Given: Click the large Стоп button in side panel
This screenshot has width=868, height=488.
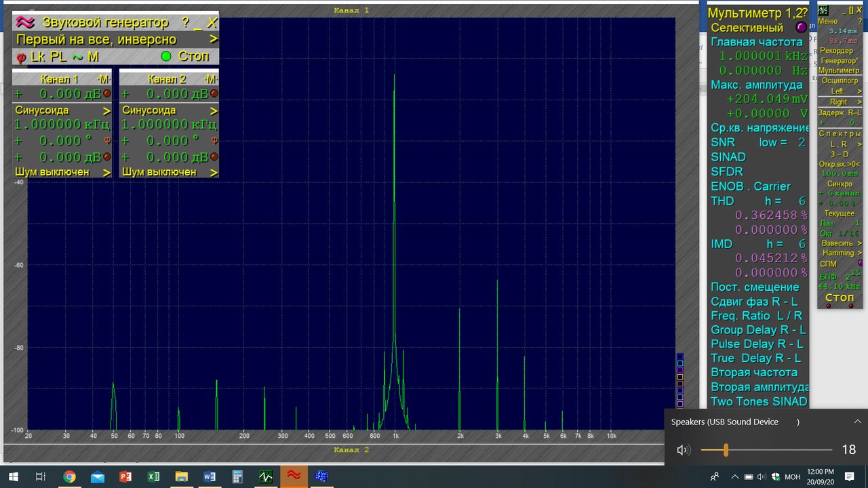Looking at the screenshot, I should click(x=840, y=298).
